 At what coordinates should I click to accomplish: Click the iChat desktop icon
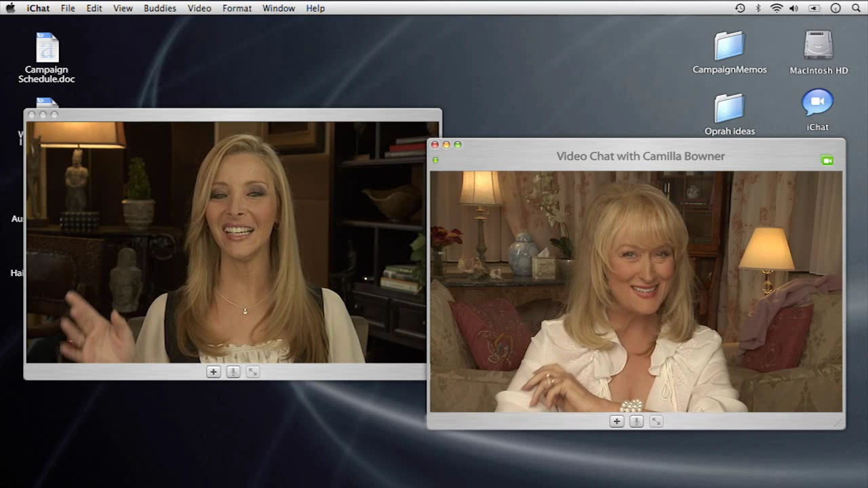pos(818,110)
